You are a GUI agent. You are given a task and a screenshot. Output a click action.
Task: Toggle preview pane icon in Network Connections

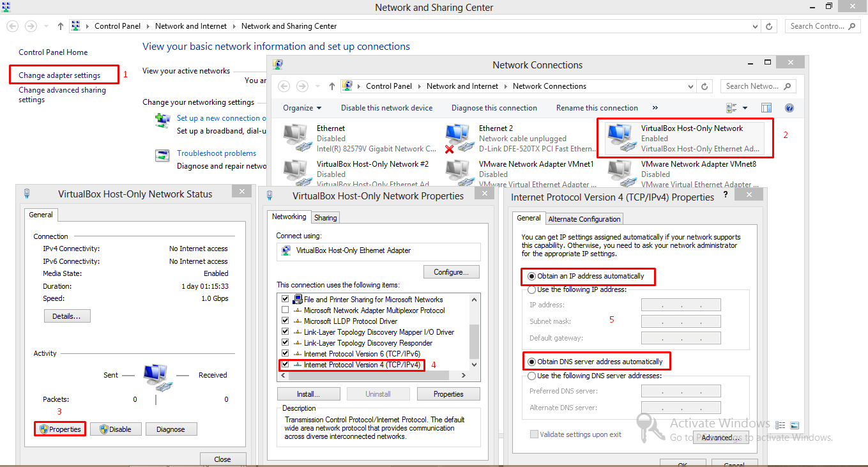[766, 108]
